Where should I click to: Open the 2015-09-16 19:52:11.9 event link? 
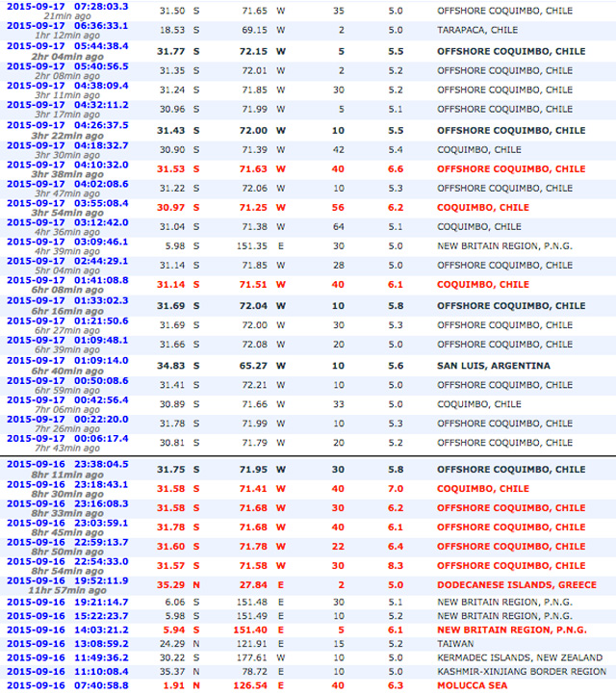click(x=67, y=580)
